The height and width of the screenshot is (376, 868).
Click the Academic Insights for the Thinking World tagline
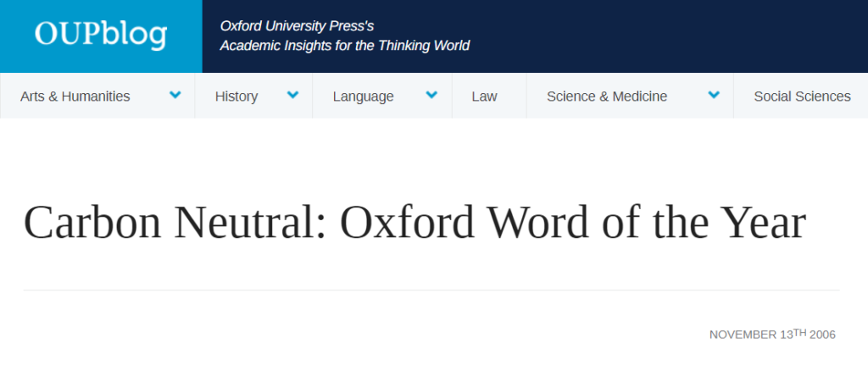tap(344, 46)
